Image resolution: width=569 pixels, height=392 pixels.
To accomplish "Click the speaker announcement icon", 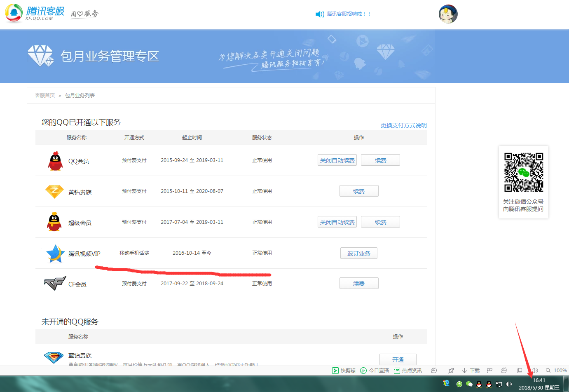I will coord(320,14).
